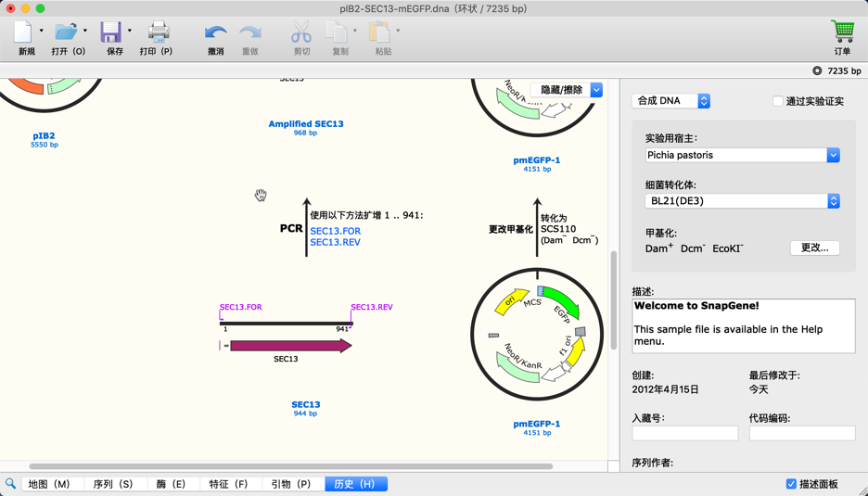
Task: Expand the Pichia pastoris host dropdown
Action: (x=833, y=156)
